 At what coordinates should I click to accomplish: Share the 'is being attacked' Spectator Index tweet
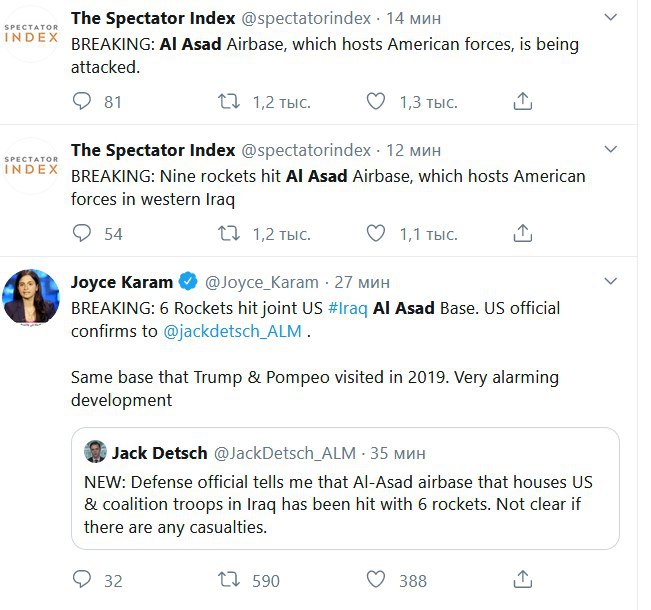tap(522, 101)
